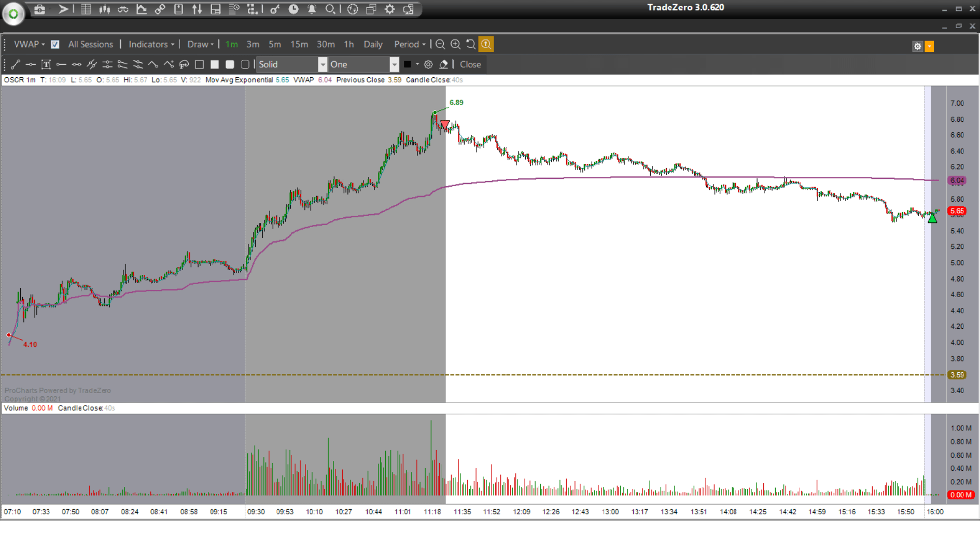
Task: Toggle the All Sessions checkbox
Action: (55, 45)
